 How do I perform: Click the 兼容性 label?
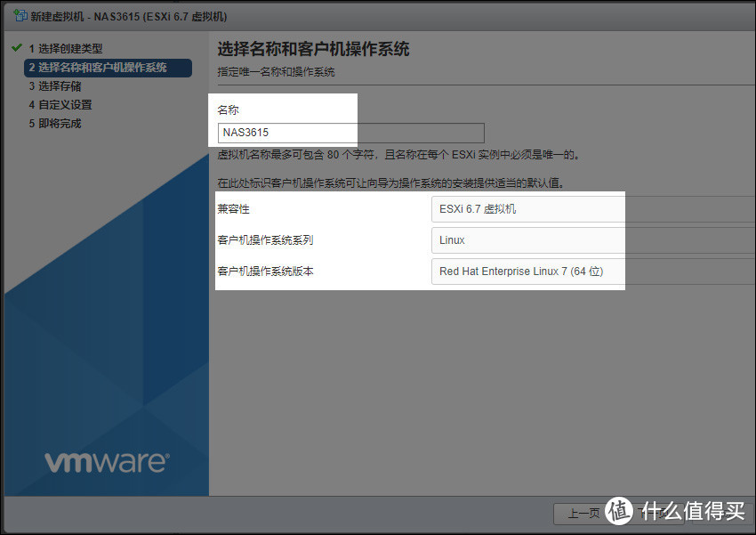(234, 209)
